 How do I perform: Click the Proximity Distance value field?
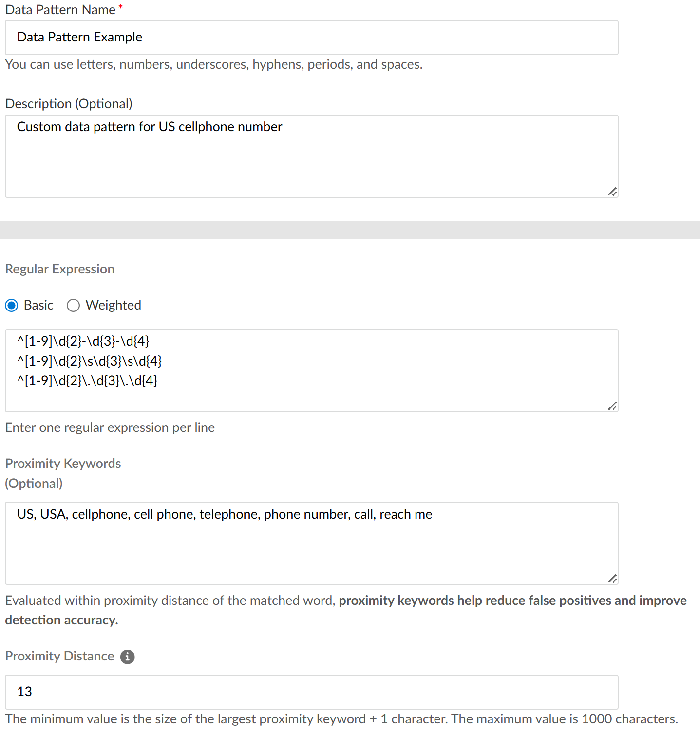[312, 692]
